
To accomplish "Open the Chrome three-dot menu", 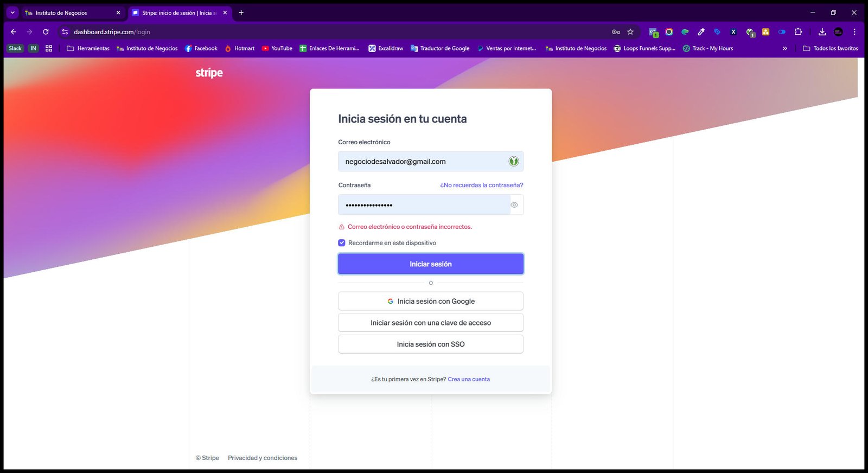I will click(x=854, y=32).
